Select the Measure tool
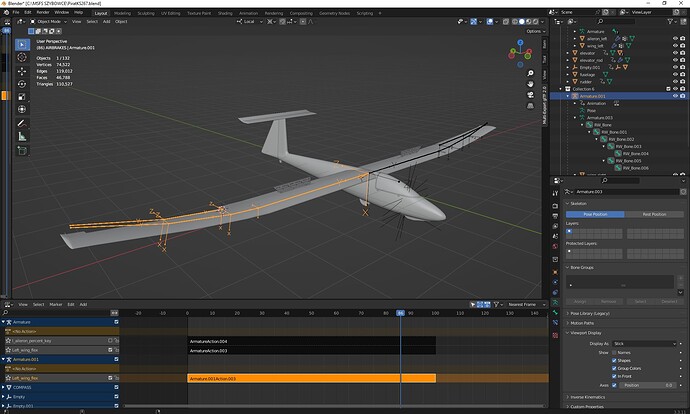 pyautogui.click(x=22, y=137)
